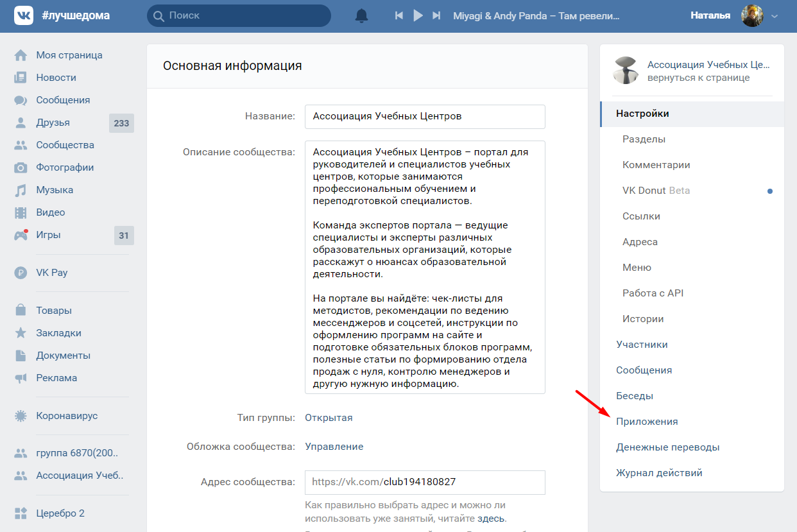The image size is (797, 532).
Task: Click the VK logo icon
Action: [24, 15]
